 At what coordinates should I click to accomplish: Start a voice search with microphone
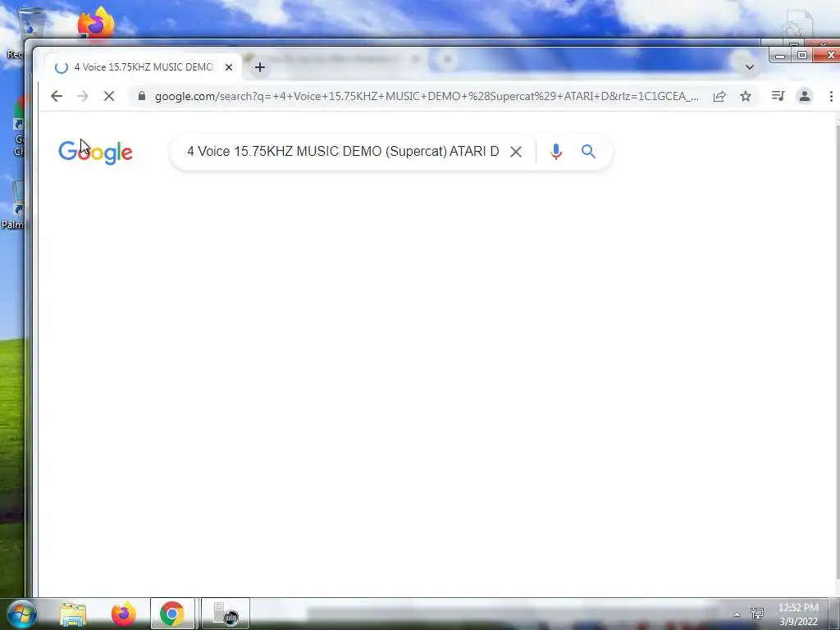coord(556,152)
